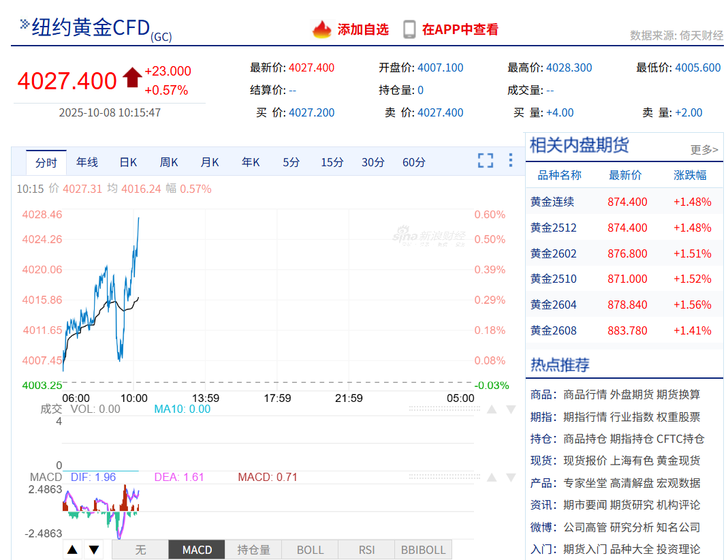Select the 无 indicator option
The image size is (728, 560).
[140, 550]
